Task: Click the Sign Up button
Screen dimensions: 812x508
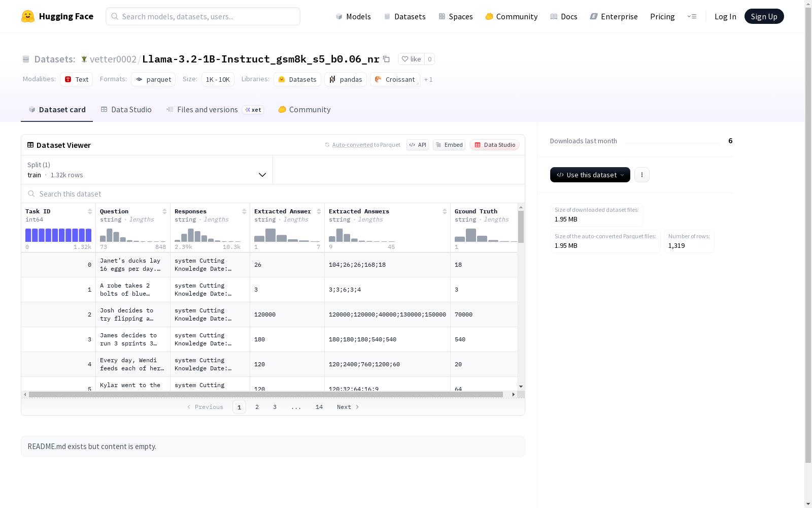Action: coord(764,16)
